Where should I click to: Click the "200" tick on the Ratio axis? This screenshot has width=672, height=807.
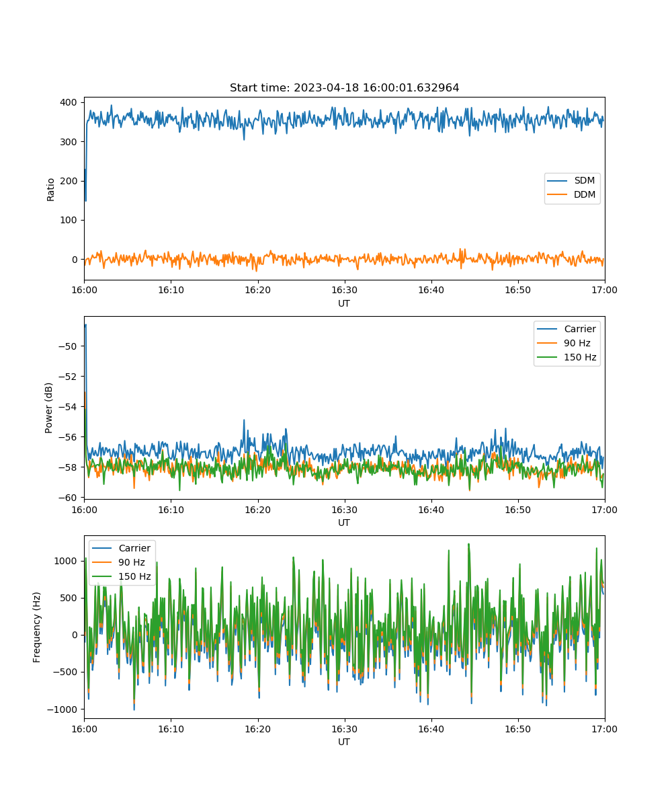pos(70,181)
